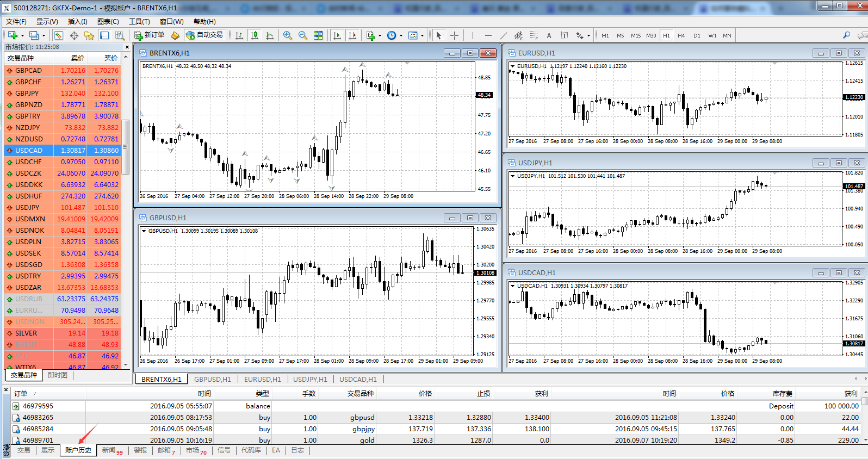Draw a horizontal line tool
Screen dimensions: 868x459
tap(488, 35)
